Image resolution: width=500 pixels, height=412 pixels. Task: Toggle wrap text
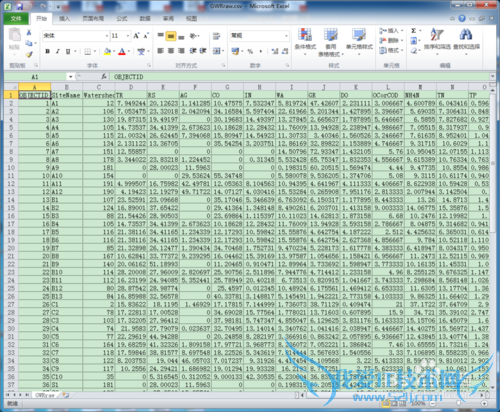pos(217,36)
